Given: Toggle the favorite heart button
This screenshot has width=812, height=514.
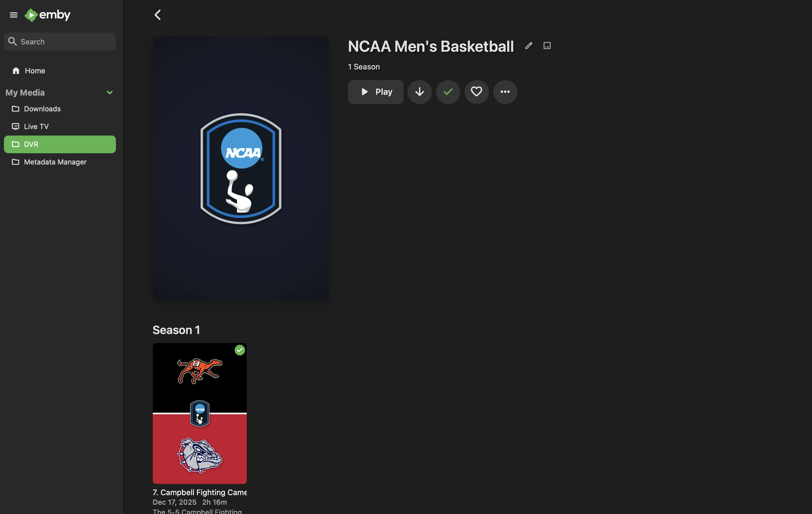Looking at the screenshot, I should [476, 92].
